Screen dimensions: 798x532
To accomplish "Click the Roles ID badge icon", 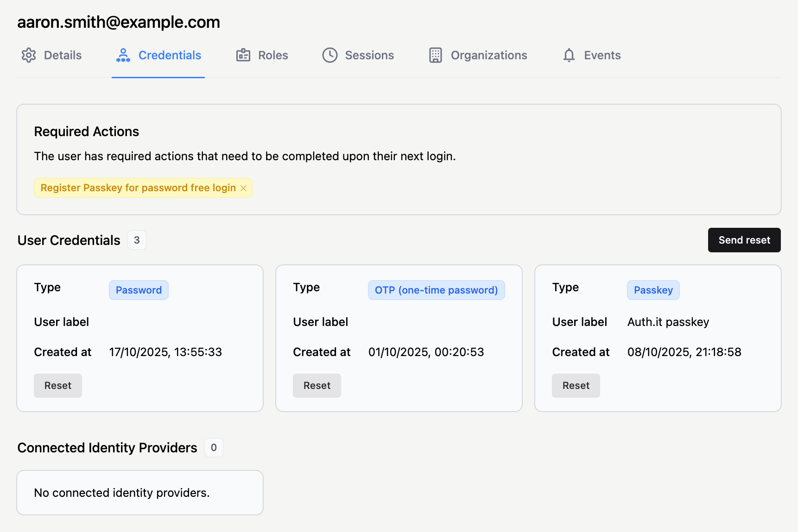I will point(243,55).
